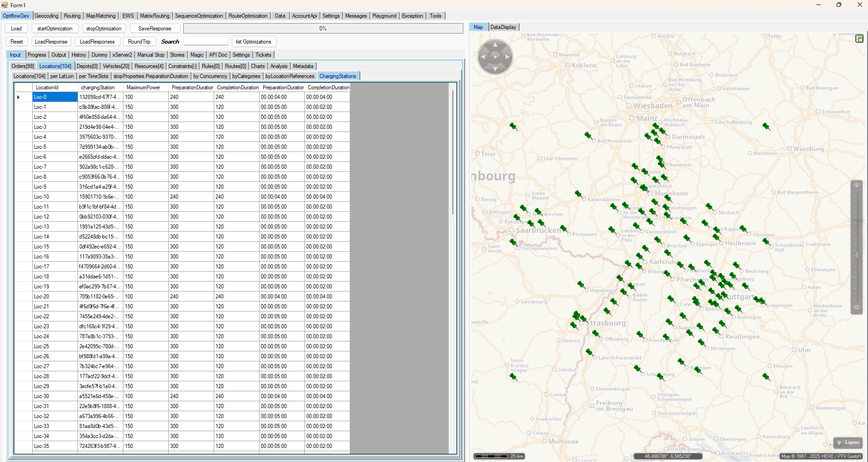
Task: Open the RouteOptimization top tab
Action: point(248,16)
